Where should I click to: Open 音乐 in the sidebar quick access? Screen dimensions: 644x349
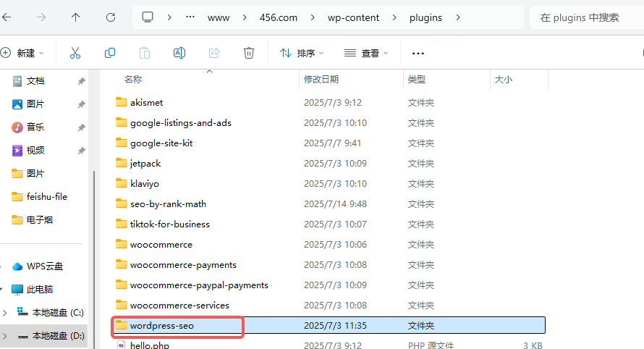coord(35,127)
